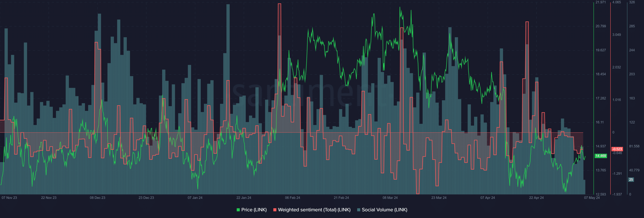Click the 22 Apr 24 date label
The width and height of the screenshot is (644, 218).
[536, 198]
